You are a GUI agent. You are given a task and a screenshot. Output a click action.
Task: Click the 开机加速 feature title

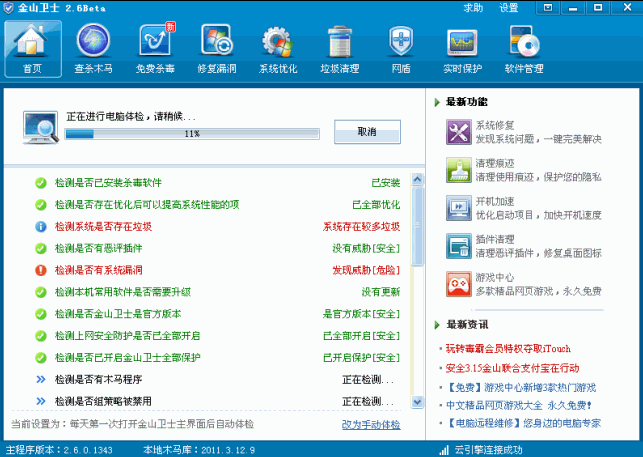(x=495, y=201)
